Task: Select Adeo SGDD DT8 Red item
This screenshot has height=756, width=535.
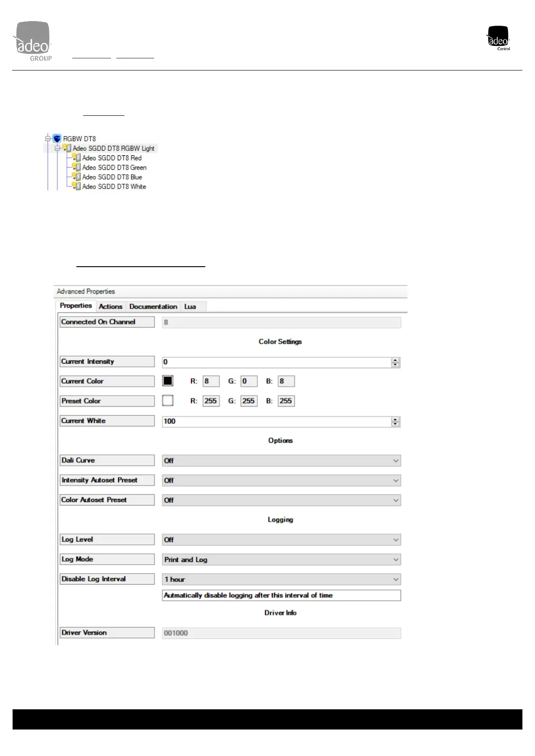Action: (x=112, y=158)
